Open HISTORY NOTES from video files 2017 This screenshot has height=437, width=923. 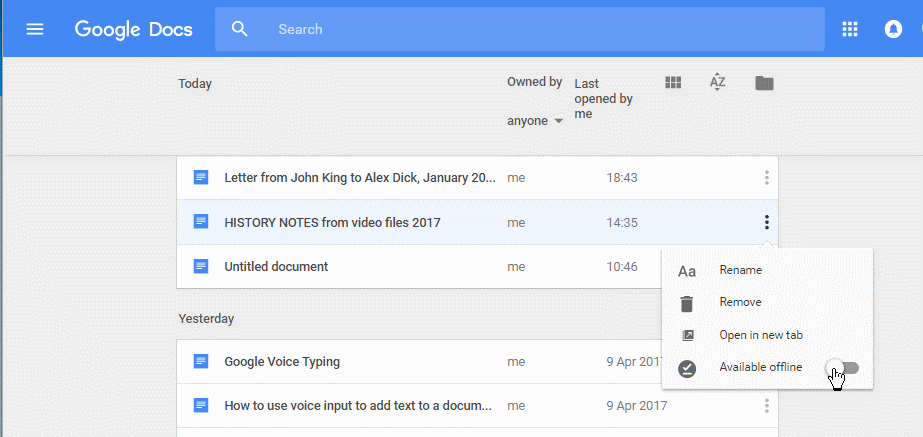click(x=332, y=222)
